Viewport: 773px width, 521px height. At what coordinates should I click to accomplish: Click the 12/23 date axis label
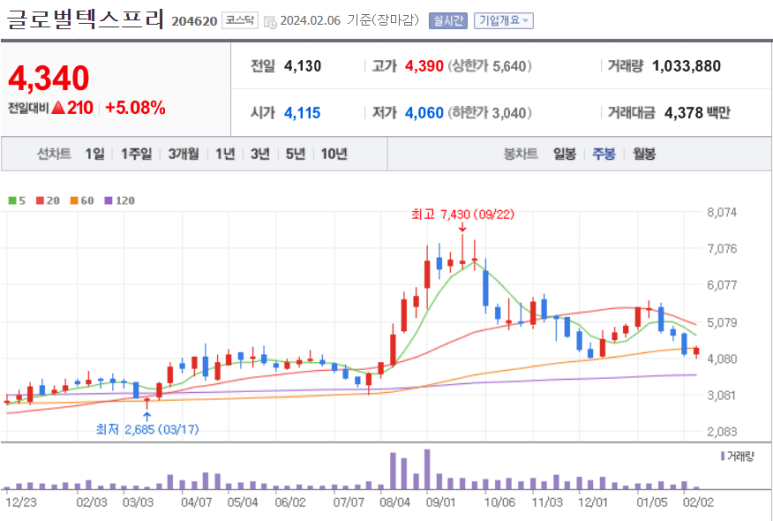click(x=21, y=502)
